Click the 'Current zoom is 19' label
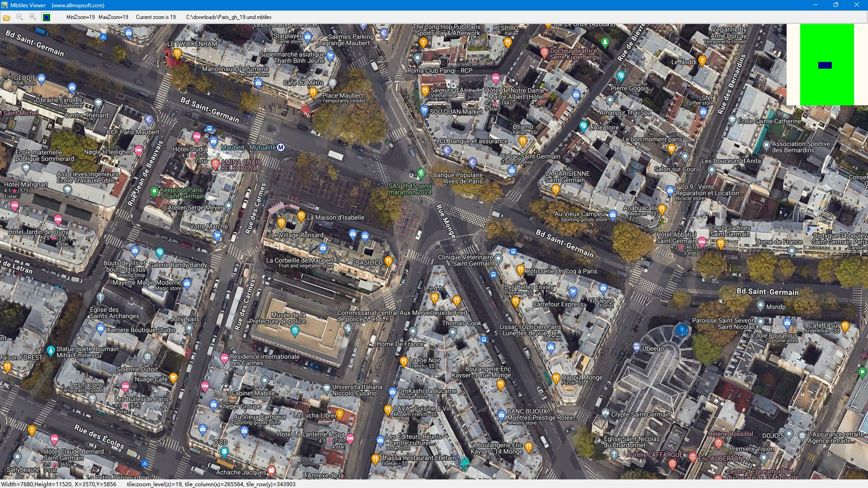This screenshot has width=868, height=488. tap(156, 17)
